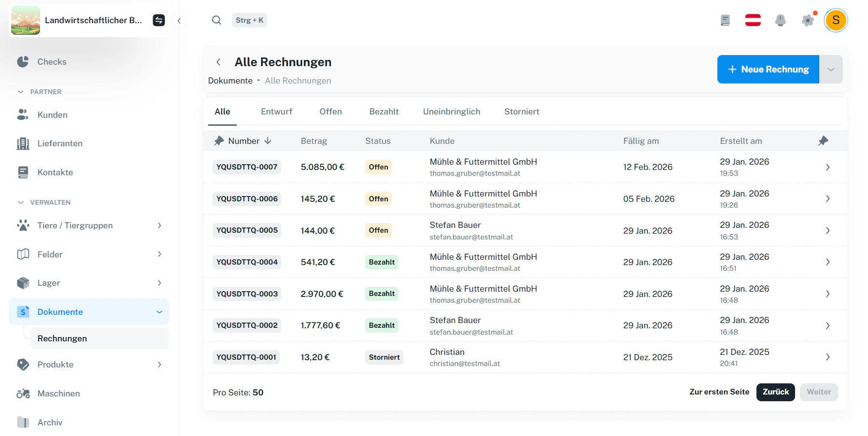Image resolution: width=868 pixels, height=436 pixels.
Task: Click the farm organization logo thumbnail
Action: 26,20
